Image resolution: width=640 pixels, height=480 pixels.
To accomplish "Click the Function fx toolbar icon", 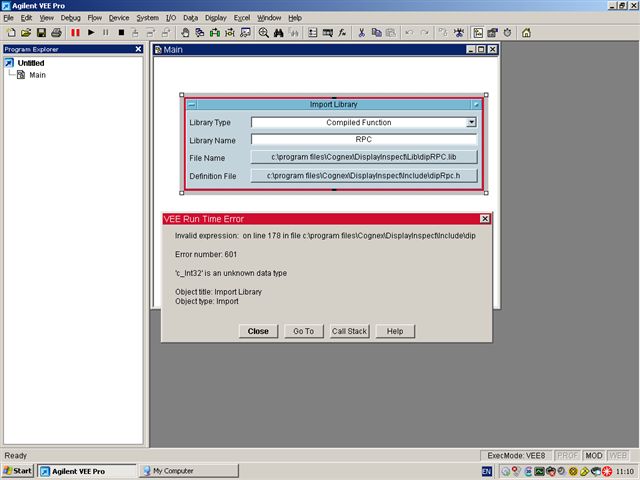I will pyautogui.click(x=341, y=33).
